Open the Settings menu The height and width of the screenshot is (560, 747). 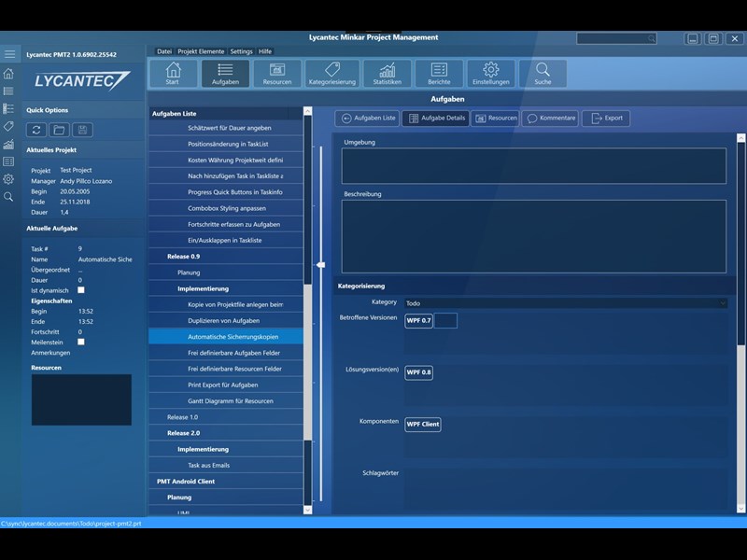[x=241, y=51]
